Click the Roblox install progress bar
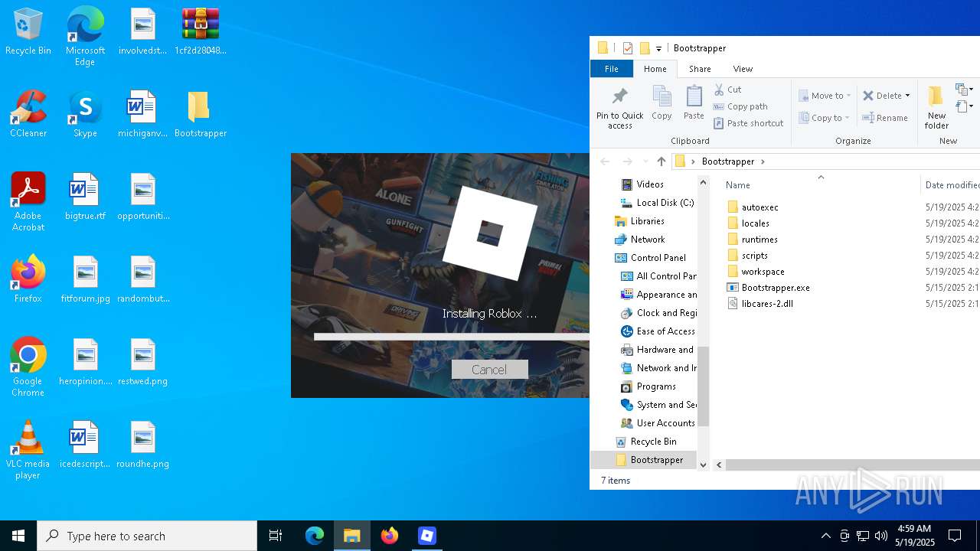Image resolution: width=980 pixels, height=551 pixels. click(x=452, y=337)
